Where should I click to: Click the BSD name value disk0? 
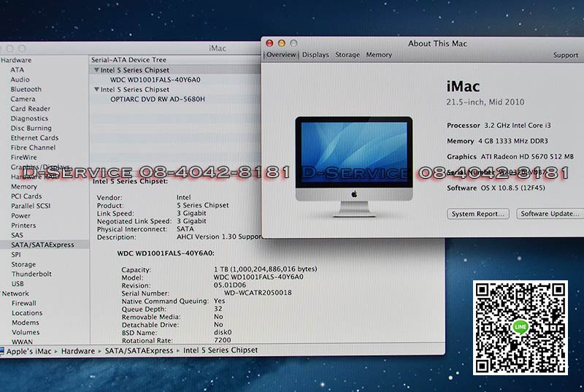point(223,332)
